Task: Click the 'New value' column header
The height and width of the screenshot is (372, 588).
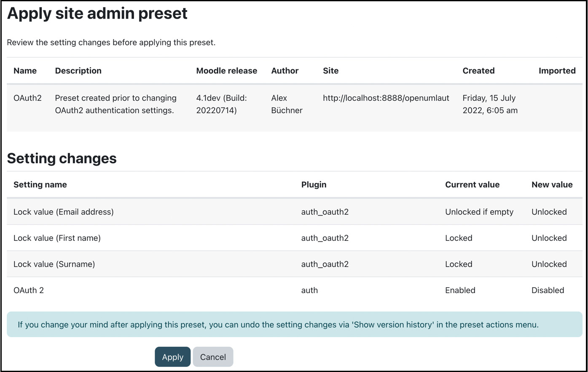Action: [x=552, y=185]
